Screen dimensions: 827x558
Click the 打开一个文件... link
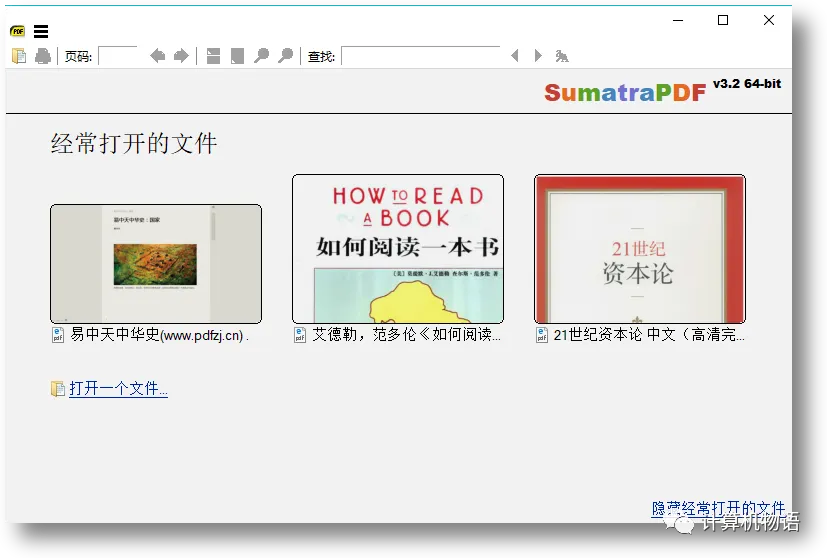point(118,389)
